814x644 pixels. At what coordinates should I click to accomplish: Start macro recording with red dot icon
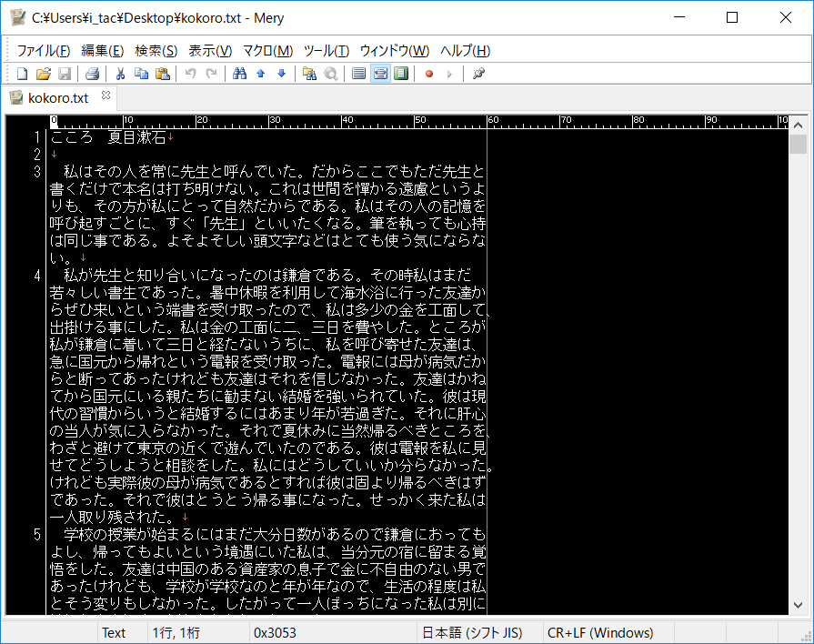pyautogui.click(x=428, y=74)
